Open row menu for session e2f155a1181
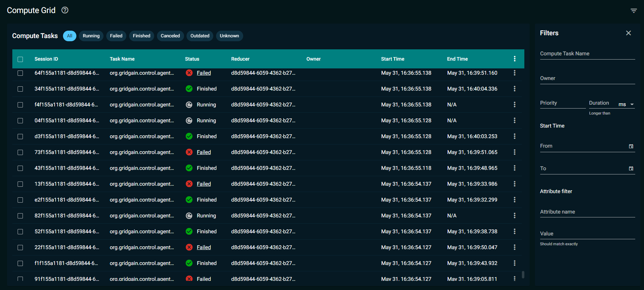 514,200
